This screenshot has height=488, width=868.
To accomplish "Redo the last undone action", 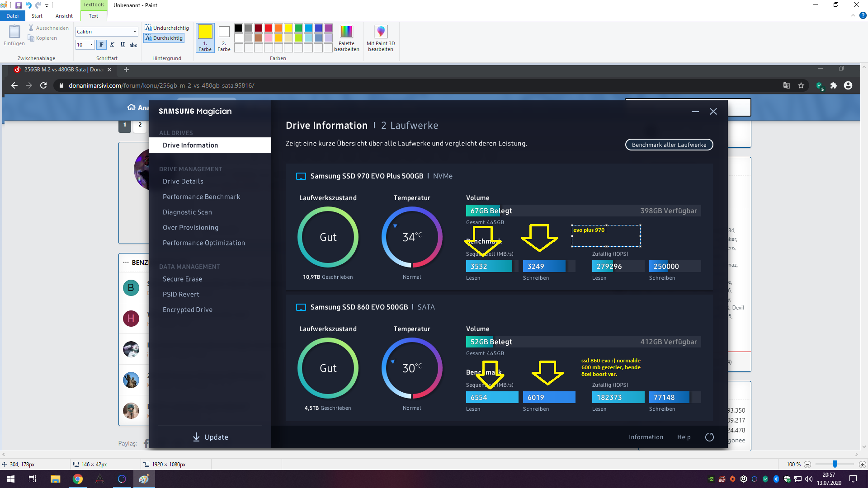I will coord(38,5).
